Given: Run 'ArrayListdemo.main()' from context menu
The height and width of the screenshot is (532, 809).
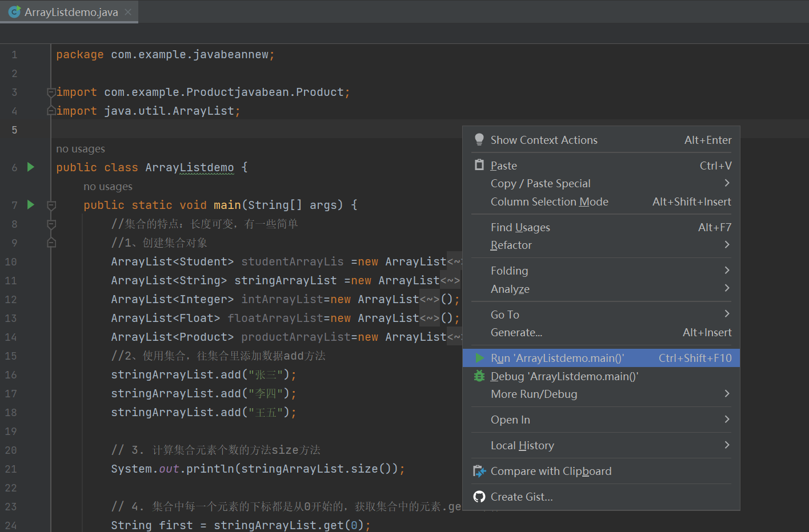Looking at the screenshot, I should 601,358.
